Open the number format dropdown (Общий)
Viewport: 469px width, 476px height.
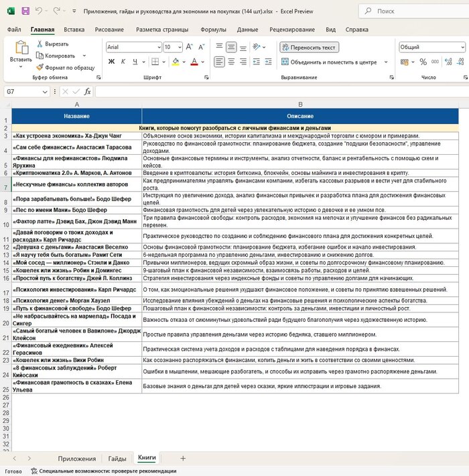pos(462,47)
